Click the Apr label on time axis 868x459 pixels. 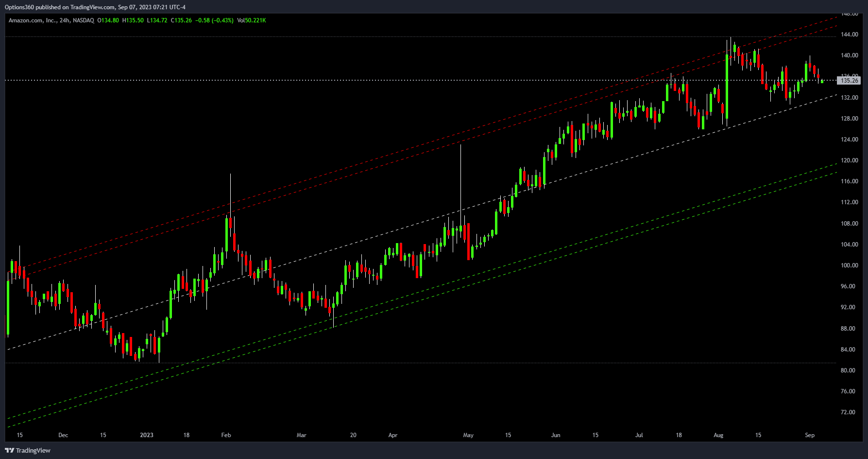point(393,435)
